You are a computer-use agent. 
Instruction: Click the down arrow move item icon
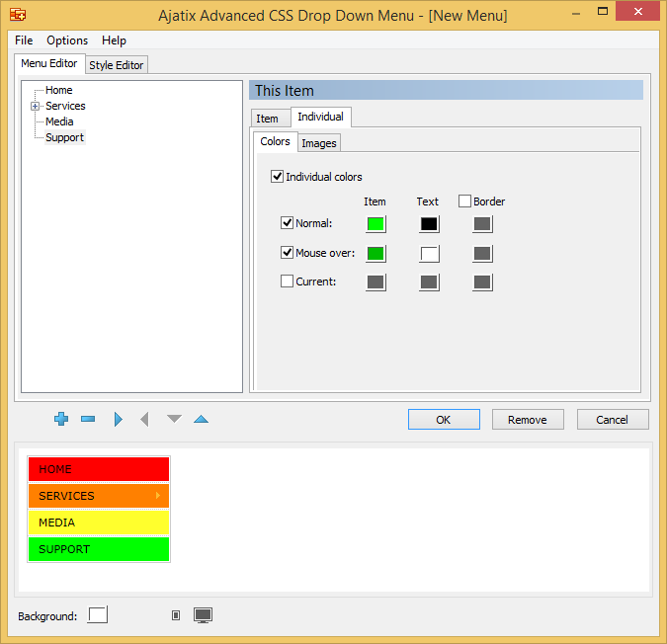[x=174, y=419]
